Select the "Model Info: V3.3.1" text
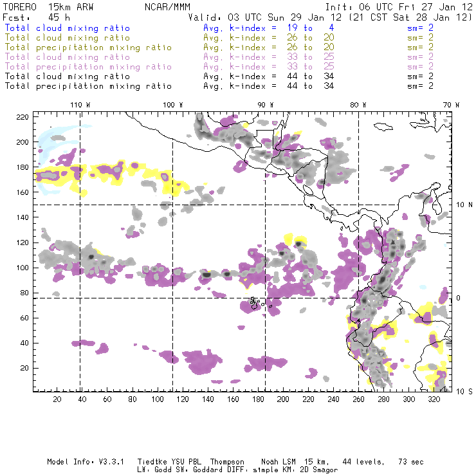476x476 pixels. pos(86,462)
